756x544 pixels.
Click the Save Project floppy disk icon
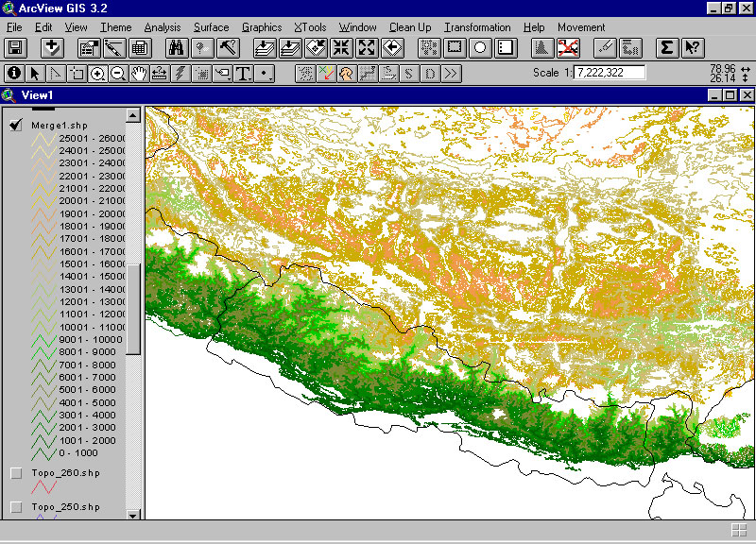coord(15,47)
